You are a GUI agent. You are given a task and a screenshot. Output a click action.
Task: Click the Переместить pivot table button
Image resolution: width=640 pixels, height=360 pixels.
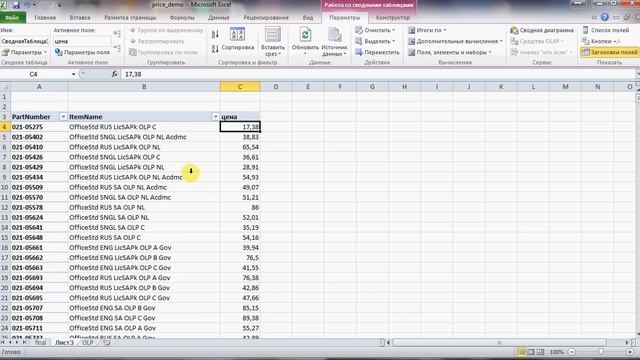pos(377,52)
